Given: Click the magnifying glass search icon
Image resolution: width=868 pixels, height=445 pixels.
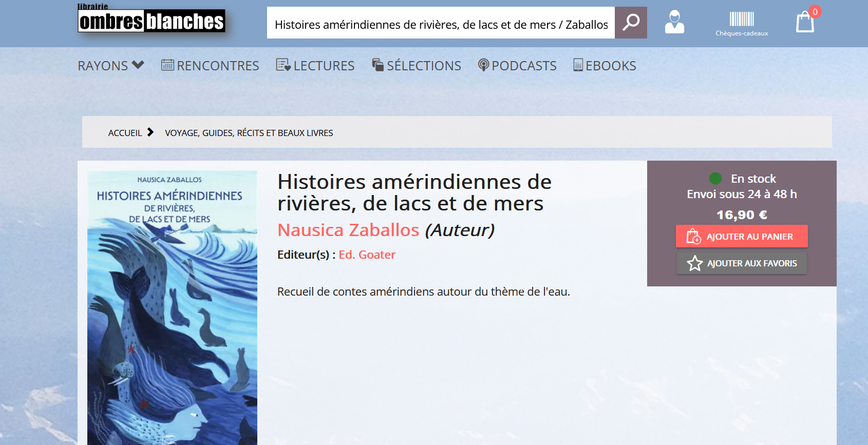Looking at the screenshot, I should tap(631, 23).
